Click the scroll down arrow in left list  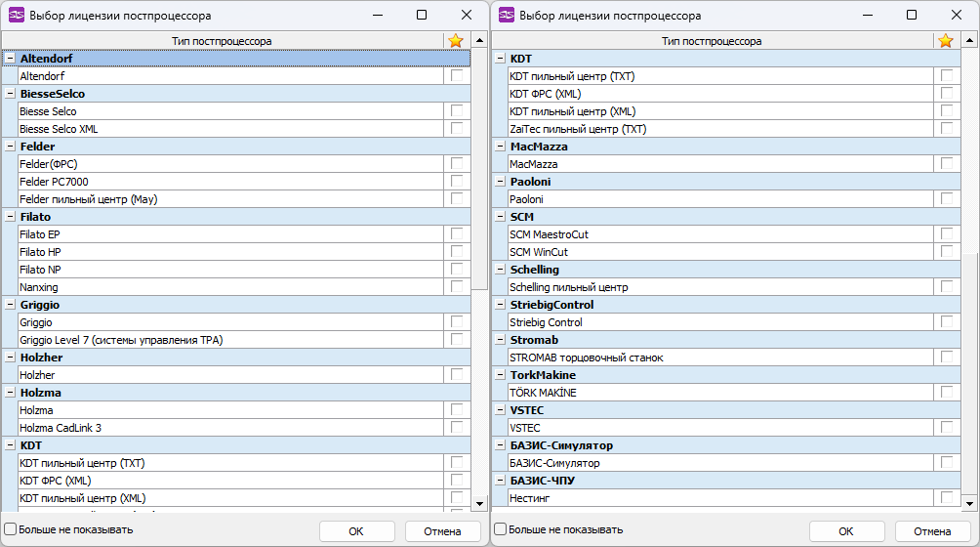pyautogui.click(x=479, y=503)
